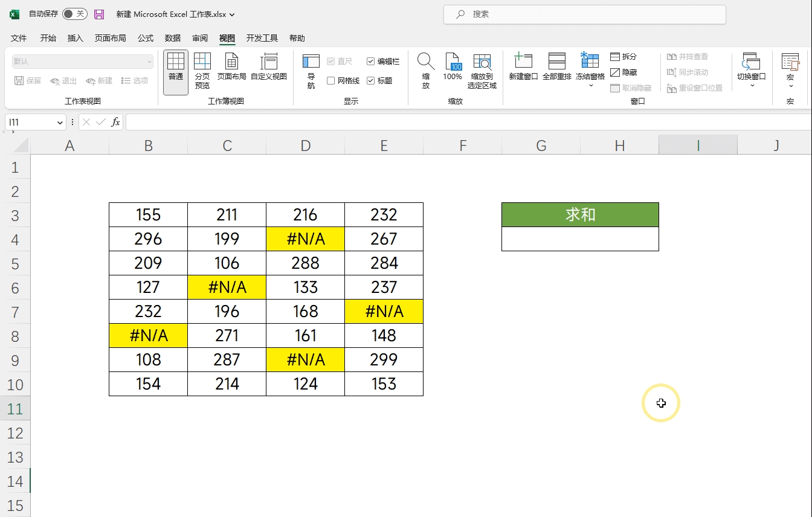Click the 隐藏 (Hide) window button
Image resolution: width=812 pixels, height=517 pixels.
pos(623,72)
